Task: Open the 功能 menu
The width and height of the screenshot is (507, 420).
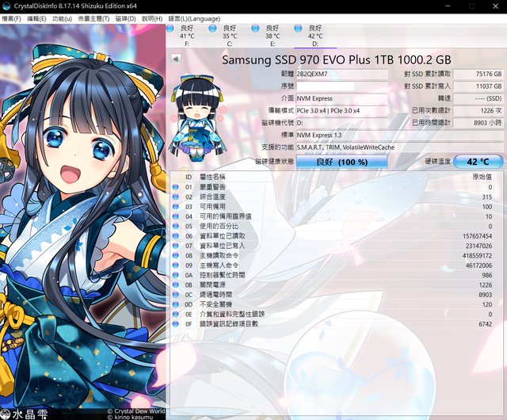Action: point(62,18)
